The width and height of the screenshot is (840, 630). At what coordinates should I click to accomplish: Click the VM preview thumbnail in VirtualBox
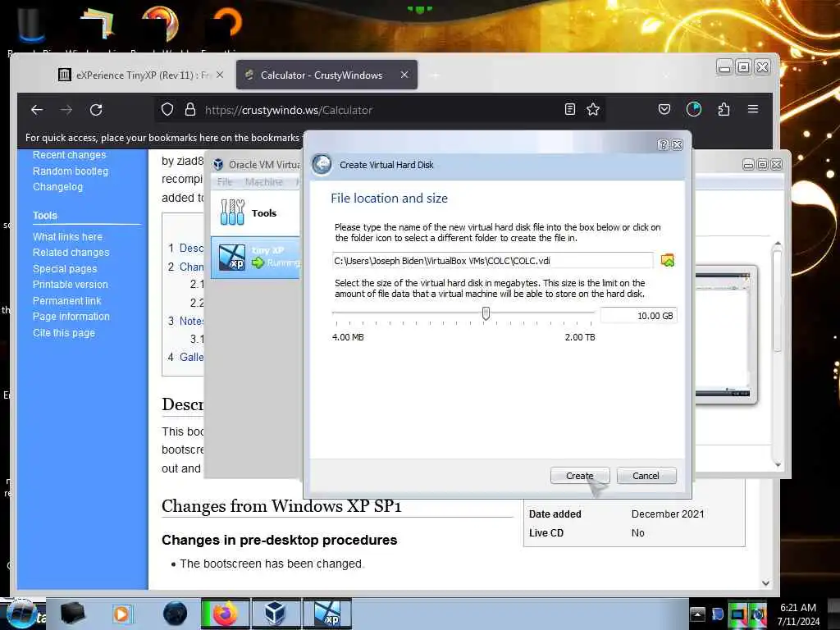tap(723, 335)
